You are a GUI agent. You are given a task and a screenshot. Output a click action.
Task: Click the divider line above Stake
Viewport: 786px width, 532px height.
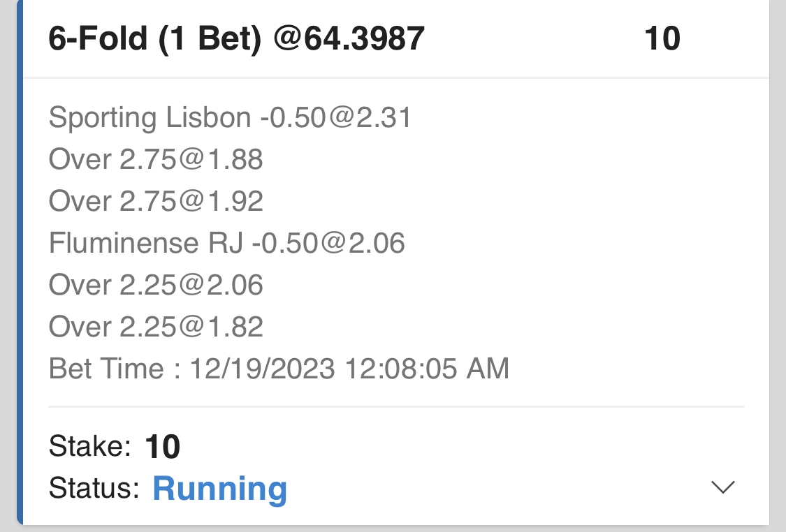395,406
